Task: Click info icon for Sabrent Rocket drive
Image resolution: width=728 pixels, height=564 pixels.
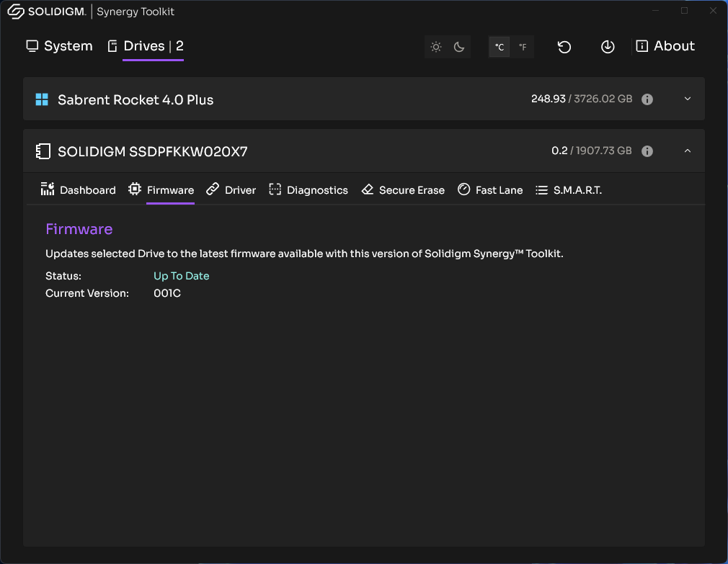Action: (x=647, y=99)
